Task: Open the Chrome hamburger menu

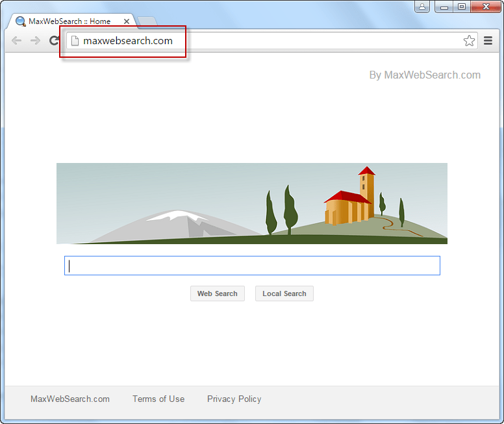Action: pos(488,40)
